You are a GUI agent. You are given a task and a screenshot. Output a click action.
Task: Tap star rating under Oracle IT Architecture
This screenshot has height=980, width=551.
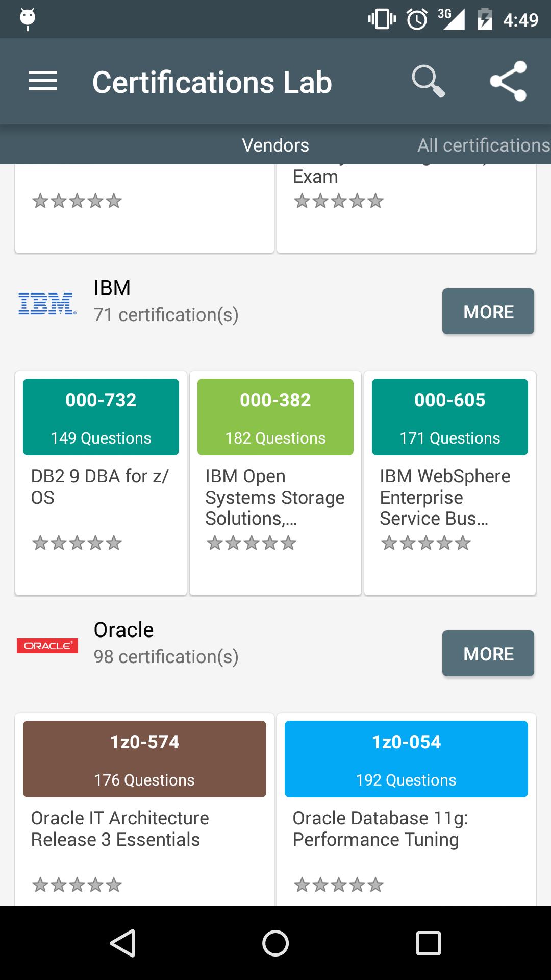pos(77,885)
